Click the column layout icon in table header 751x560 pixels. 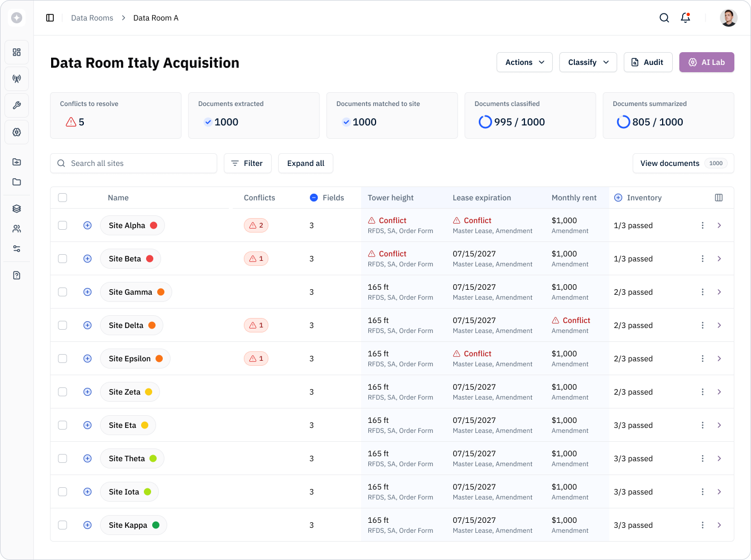coord(719,198)
